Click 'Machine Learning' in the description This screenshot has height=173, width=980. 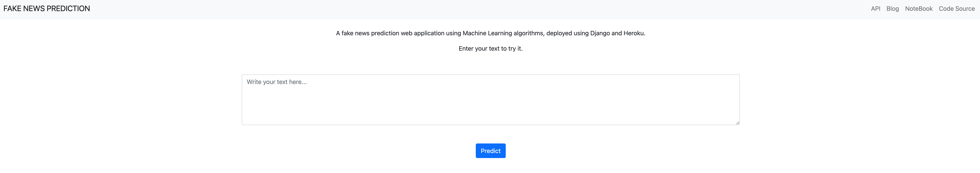487,33
